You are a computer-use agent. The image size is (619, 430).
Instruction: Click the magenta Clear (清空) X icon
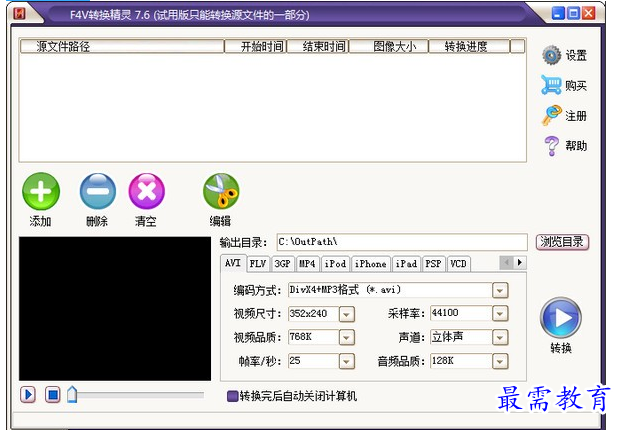click(146, 192)
